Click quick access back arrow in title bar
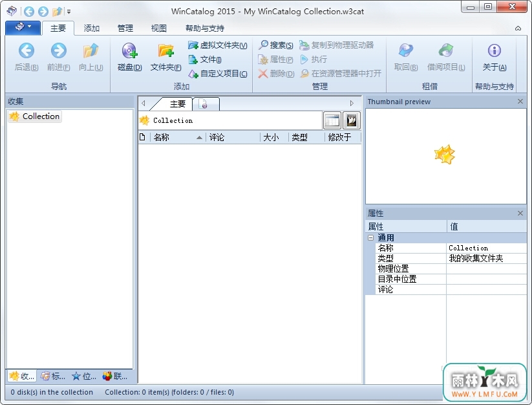532x405 pixels. [x=29, y=12]
